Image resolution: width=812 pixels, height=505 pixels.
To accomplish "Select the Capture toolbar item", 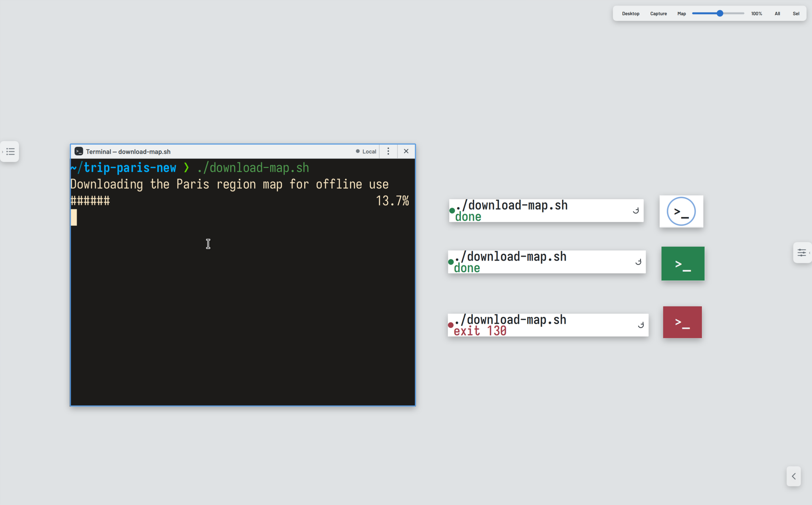I will (658, 14).
